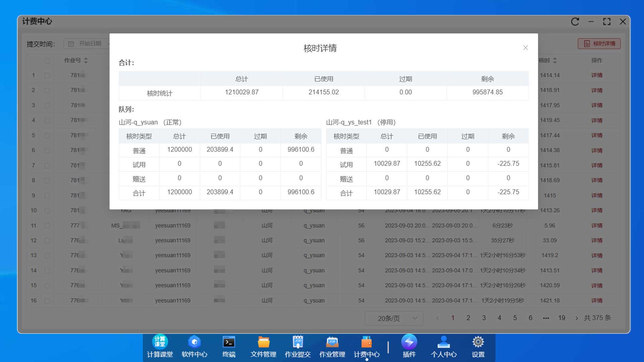Image resolution: width=644 pixels, height=362 pixels.
Task: Go to page 2
Action: (468, 318)
